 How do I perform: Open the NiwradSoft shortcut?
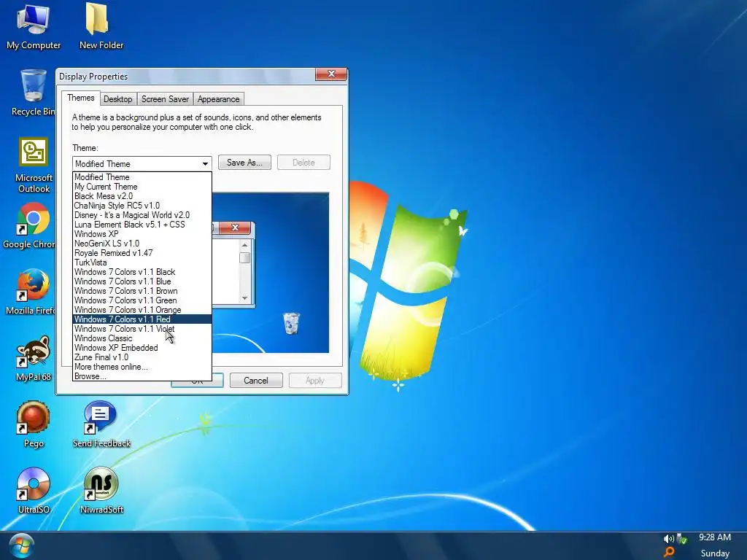point(101,491)
